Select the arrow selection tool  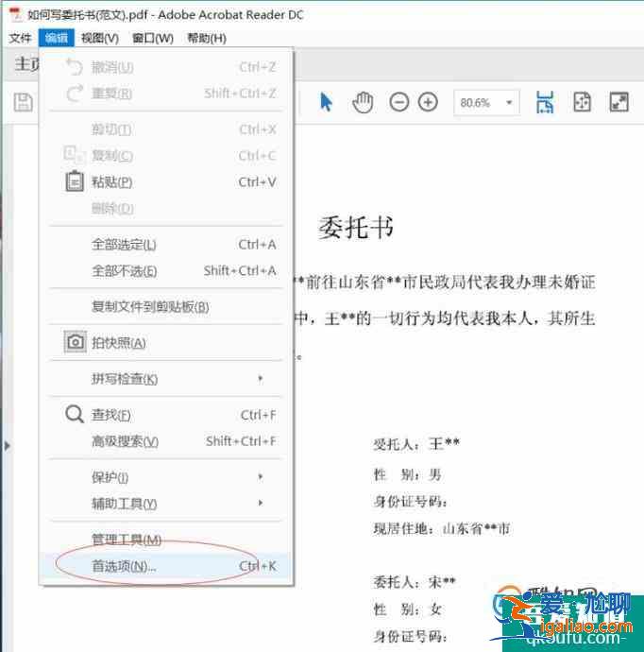pos(326,102)
